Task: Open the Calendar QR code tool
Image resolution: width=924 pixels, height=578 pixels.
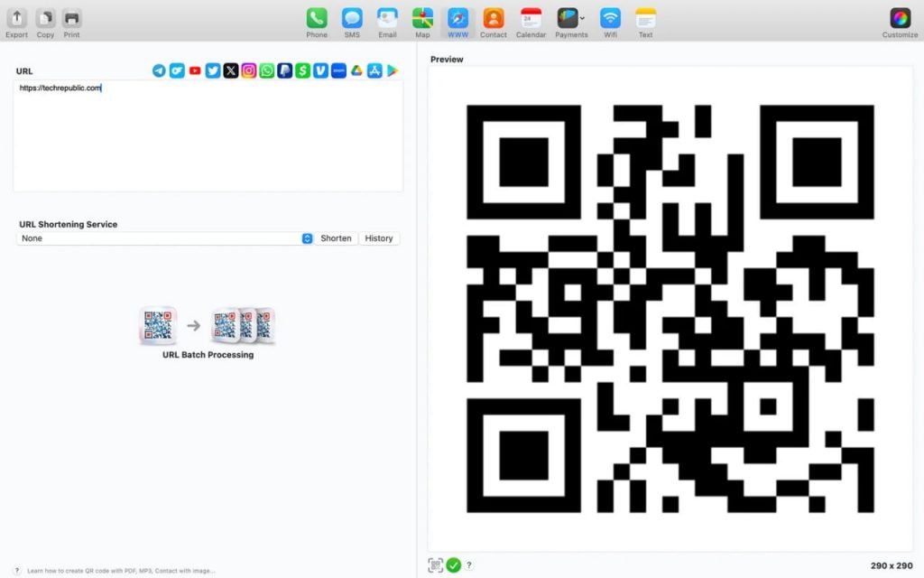Action: tap(531, 18)
